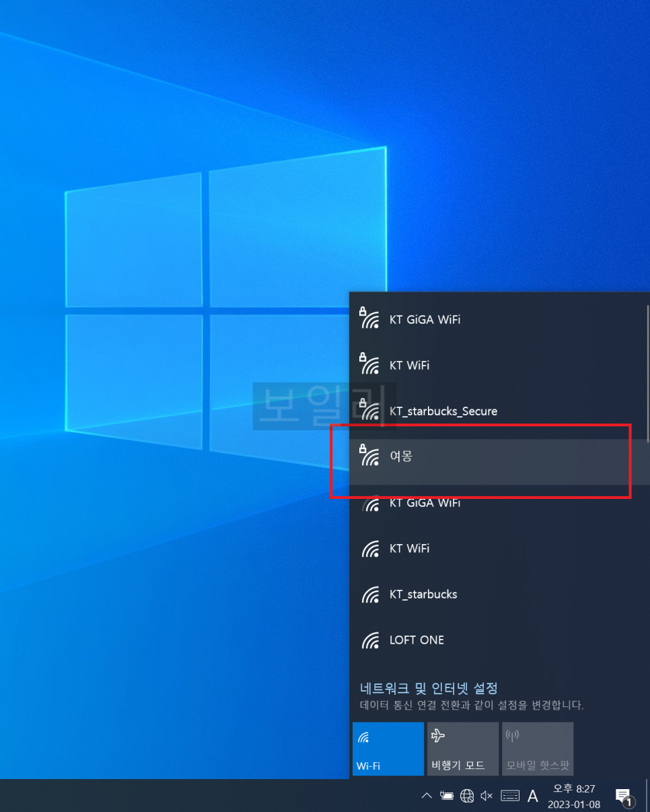The image size is (650, 812).
Task: Show hidden icons with taskbar chevron
Action: tap(426, 797)
